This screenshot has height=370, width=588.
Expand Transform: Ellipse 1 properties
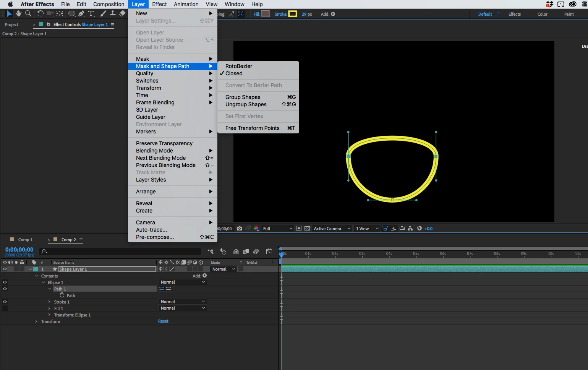[x=49, y=315]
